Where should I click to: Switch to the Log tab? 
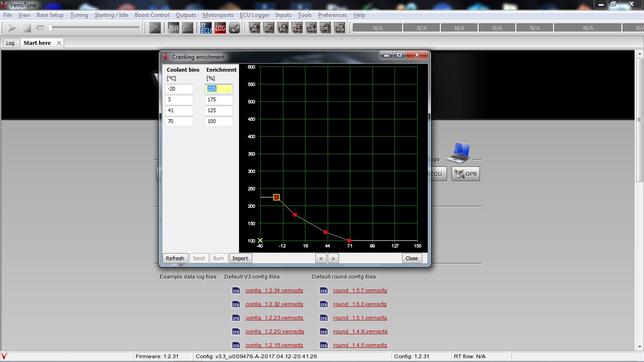coord(10,43)
